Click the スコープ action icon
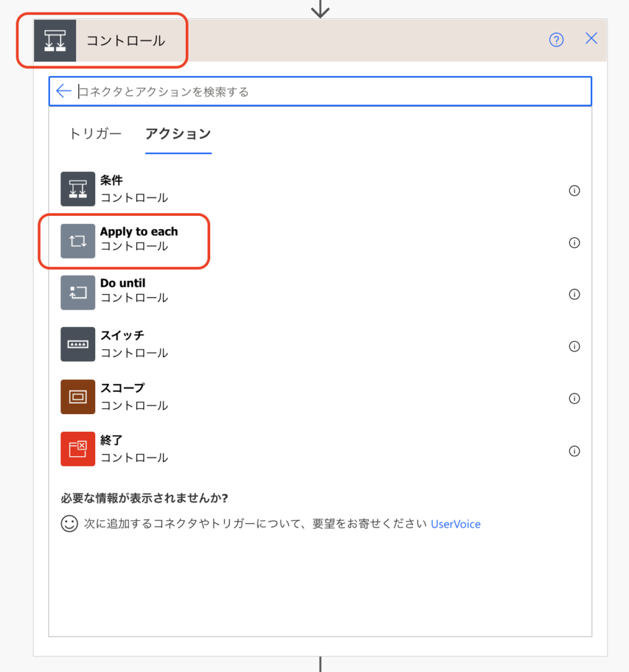Image resolution: width=629 pixels, height=672 pixels. click(x=77, y=397)
